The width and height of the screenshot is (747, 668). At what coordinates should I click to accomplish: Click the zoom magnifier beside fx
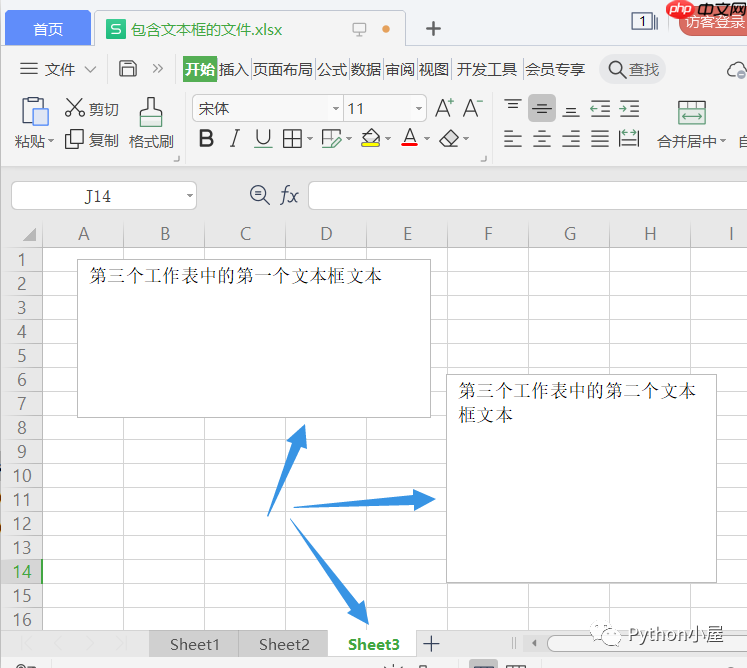(260, 195)
